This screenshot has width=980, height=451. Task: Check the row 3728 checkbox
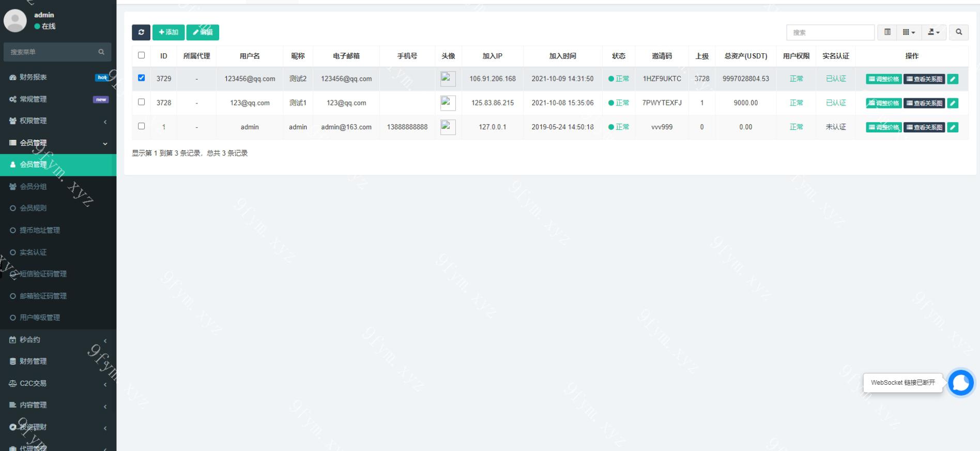(x=141, y=102)
